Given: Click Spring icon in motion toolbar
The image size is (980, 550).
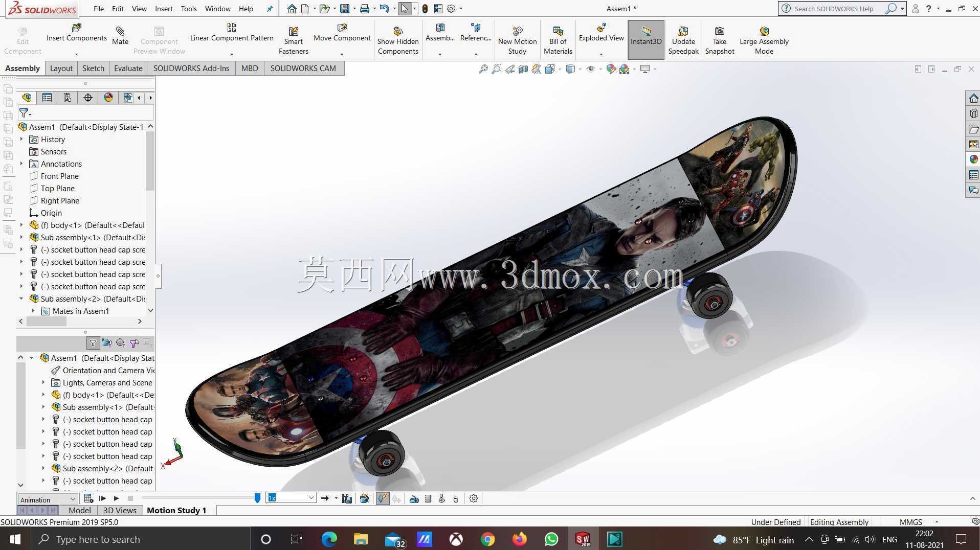Looking at the screenshot, I should click(428, 498).
